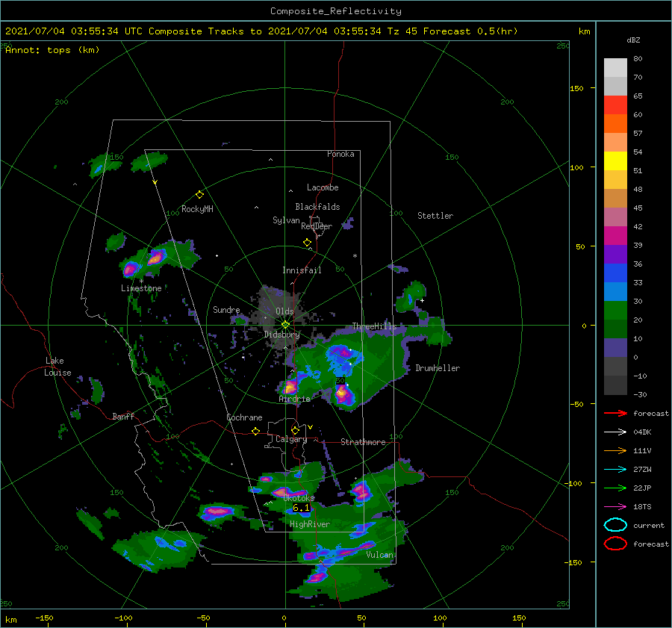Viewport: 672px width, 628px height.
Task: Click the red forecast ellipse legend icon
Action: 615,544
